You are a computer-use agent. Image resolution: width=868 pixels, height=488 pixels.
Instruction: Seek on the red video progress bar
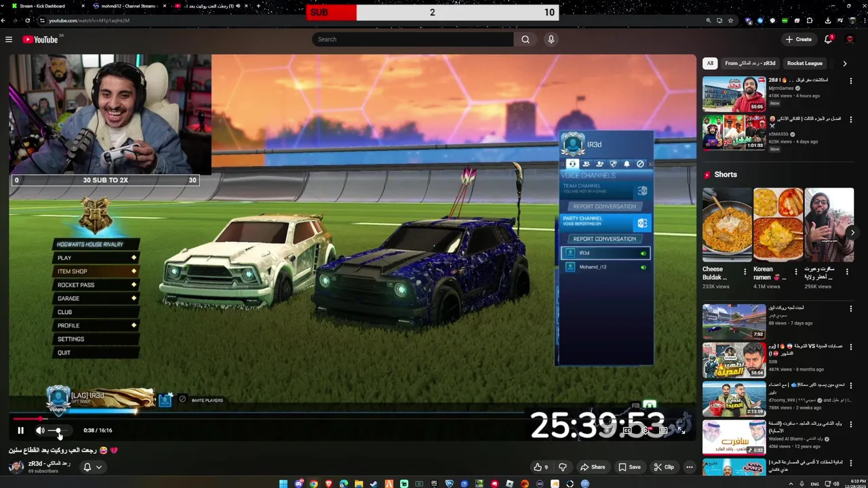pos(352,419)
